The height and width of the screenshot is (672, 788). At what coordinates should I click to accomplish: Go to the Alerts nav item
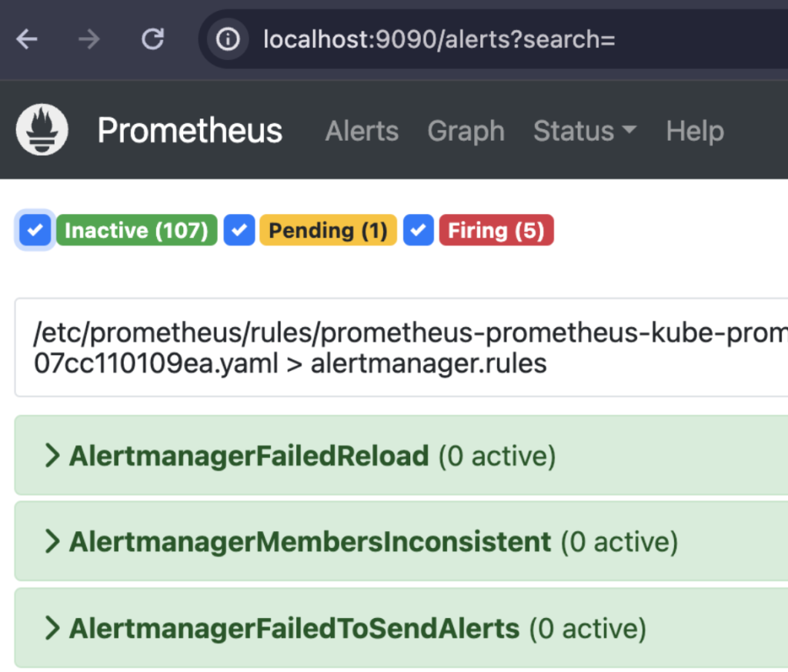pos(362,131)
